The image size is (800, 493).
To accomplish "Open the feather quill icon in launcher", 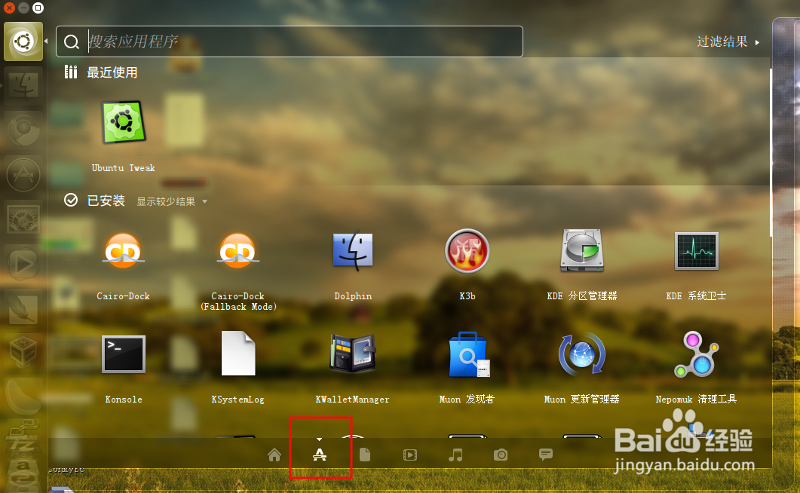I will tap(23, 308).
